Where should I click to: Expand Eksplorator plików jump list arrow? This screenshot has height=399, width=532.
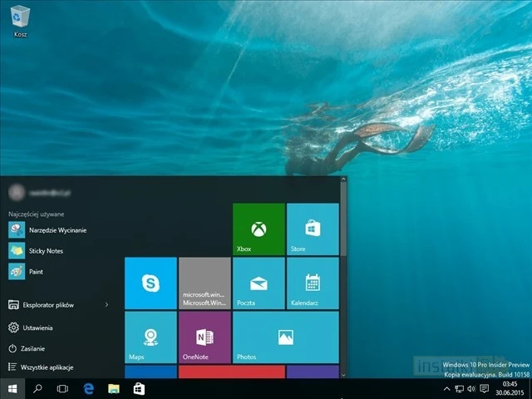point(106,305)
